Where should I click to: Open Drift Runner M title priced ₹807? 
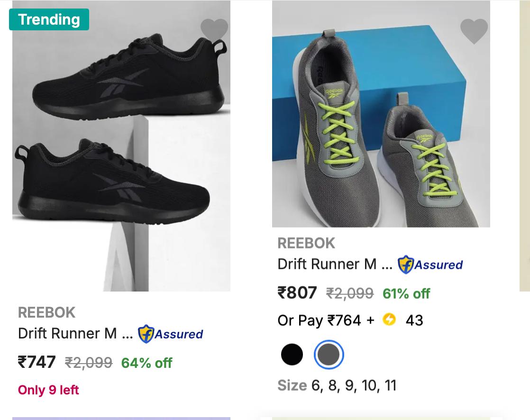coord(335,264)
